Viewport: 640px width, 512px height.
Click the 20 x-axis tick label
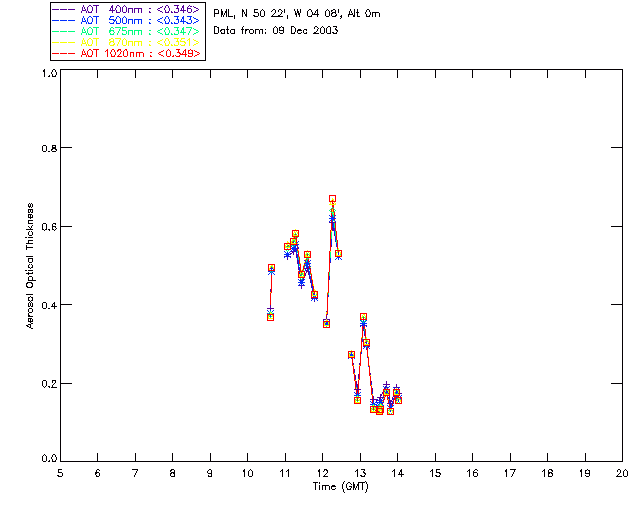click(622, 473)
